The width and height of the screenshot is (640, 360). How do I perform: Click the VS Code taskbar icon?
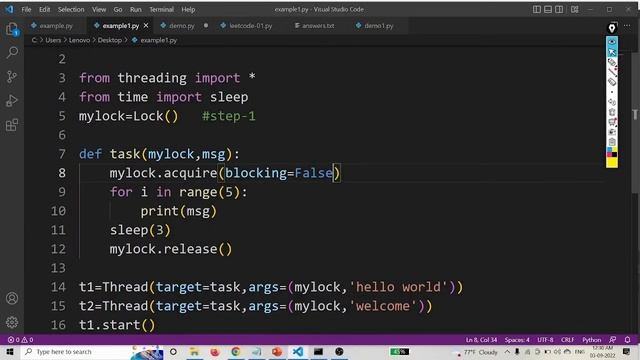[x=298, y=351]
